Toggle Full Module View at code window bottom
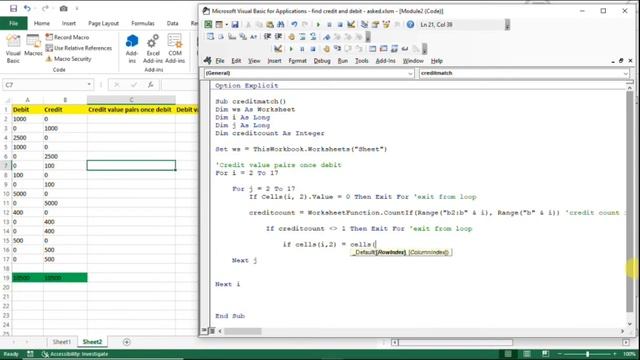640x360 pixels. 211,331
